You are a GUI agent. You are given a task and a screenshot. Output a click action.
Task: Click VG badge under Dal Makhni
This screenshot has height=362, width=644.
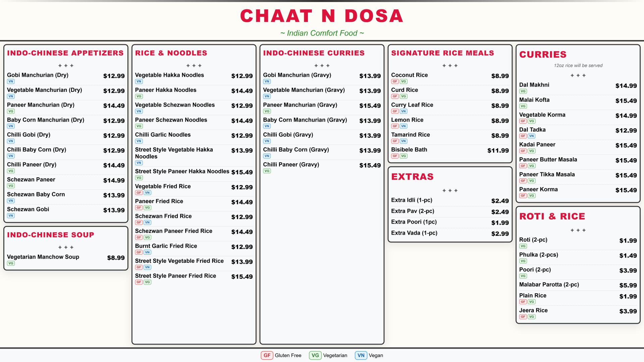[x=523, y=91]
